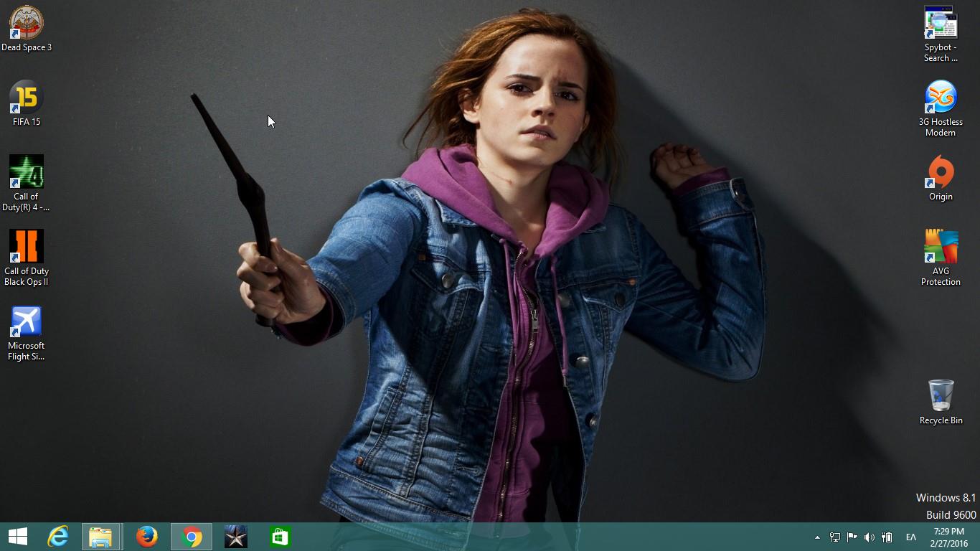Viewport: 980px width, 551px height.
Task: Select Microsoft Flight Simulator shortcut icon
Action: coord(27,334)
